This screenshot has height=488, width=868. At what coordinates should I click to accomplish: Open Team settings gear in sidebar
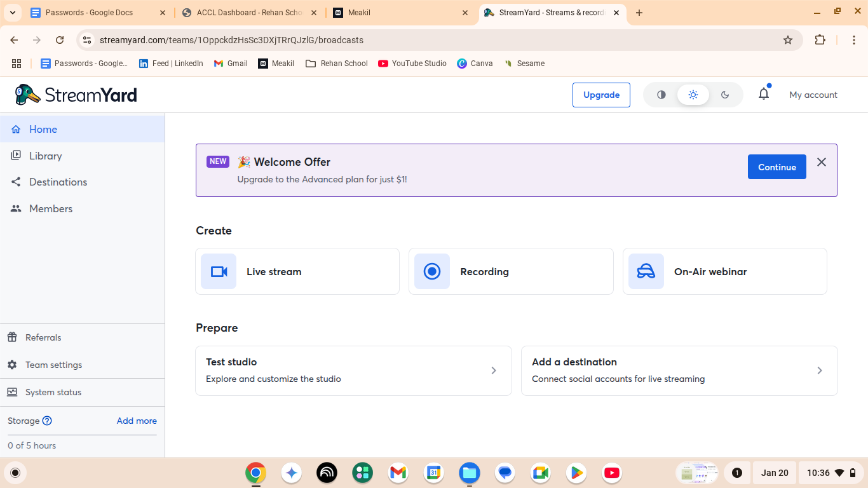[x=12, y=365]
